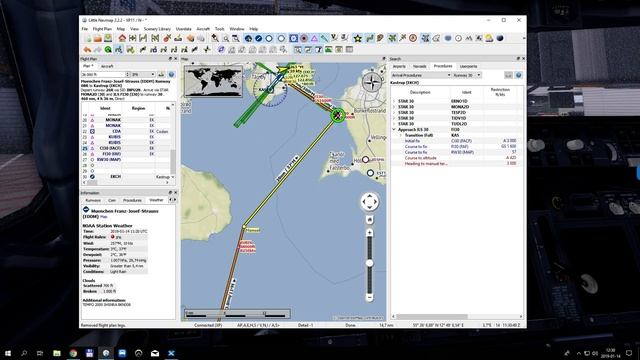Open the Arrival Procedures filter dropdown
Viewport: 640px width, 360px height.
421,75
